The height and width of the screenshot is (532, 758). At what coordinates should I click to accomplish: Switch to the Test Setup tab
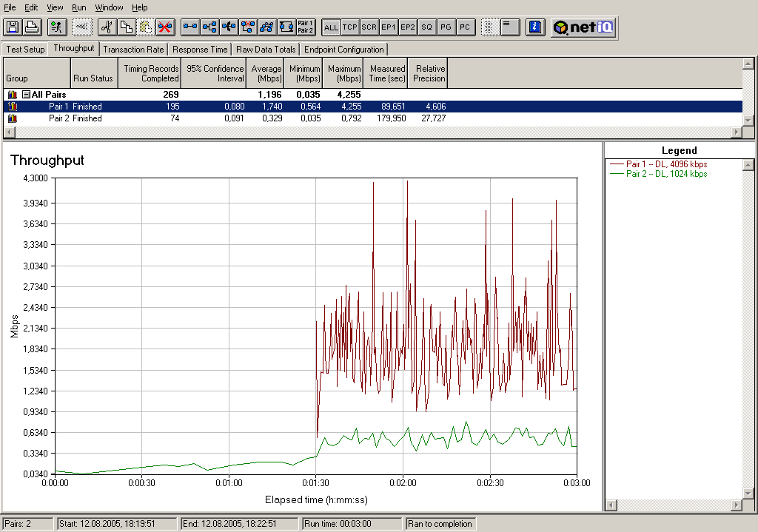point(25,50)
